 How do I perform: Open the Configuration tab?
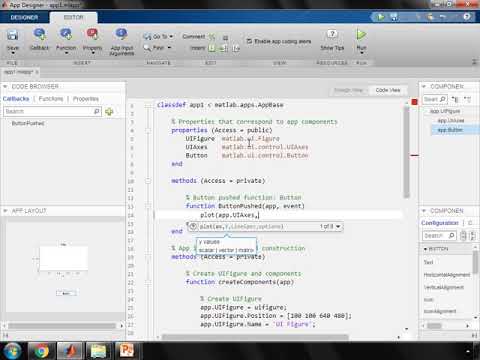coord(440,223)
